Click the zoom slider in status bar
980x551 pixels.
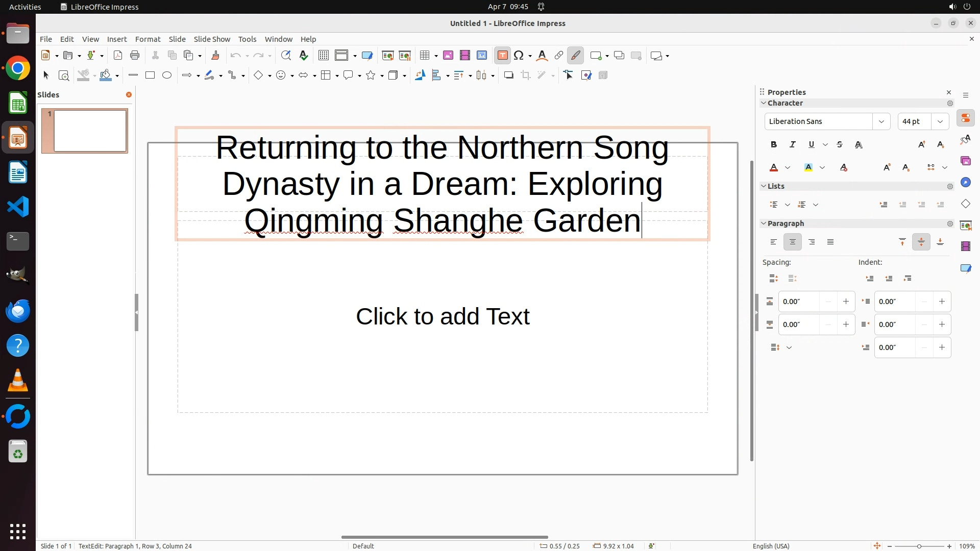click(919, 546)
